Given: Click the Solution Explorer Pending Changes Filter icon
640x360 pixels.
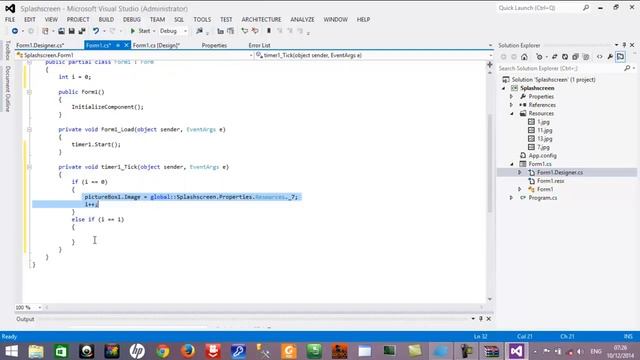Looking at the screenshot, I should 540,57.
